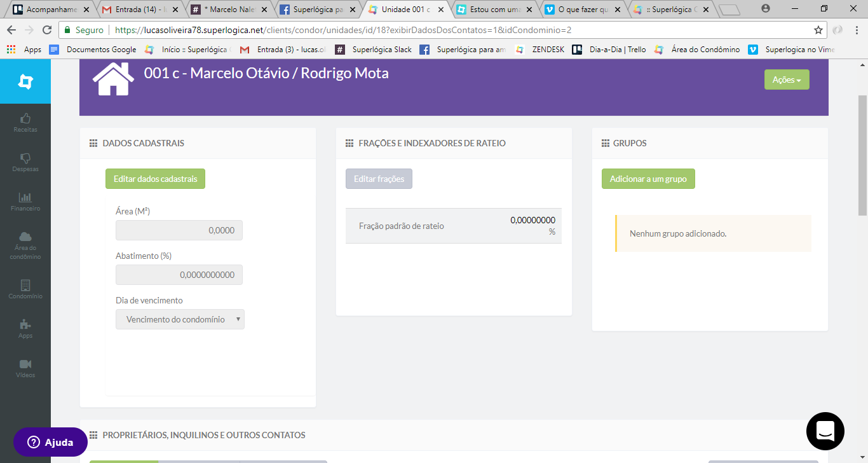
Task: Click the Abatimento (%) input field
Action: click(179, 275)
